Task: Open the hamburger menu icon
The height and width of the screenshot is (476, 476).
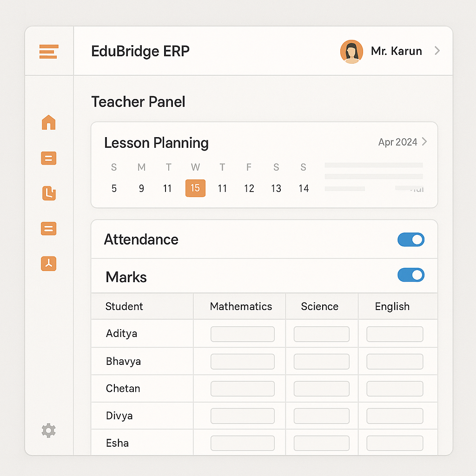Action: click(x=48, y=51)
